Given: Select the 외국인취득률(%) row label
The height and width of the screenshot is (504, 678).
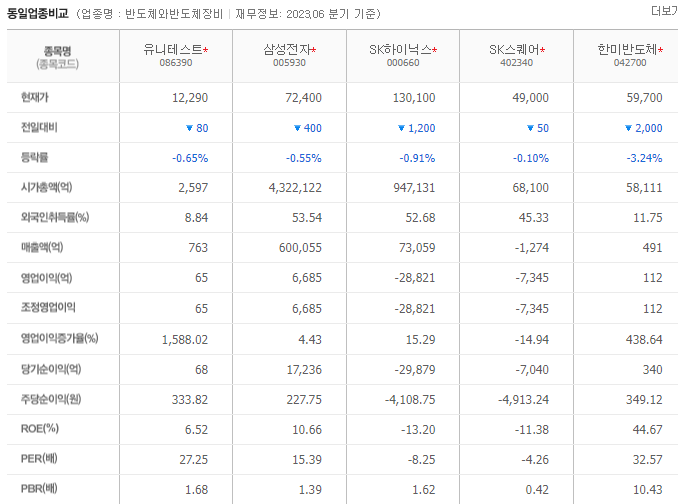Looking at the screenshot, I should [x=55, y=217].
